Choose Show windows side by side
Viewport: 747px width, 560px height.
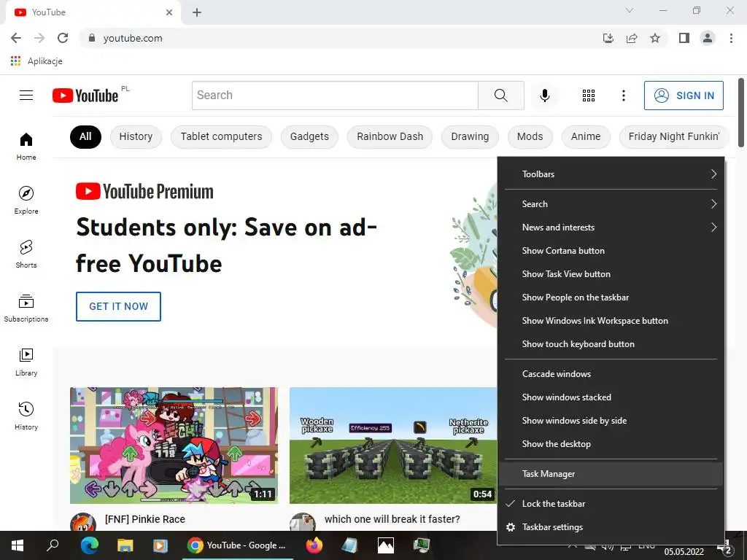[611, 421]
